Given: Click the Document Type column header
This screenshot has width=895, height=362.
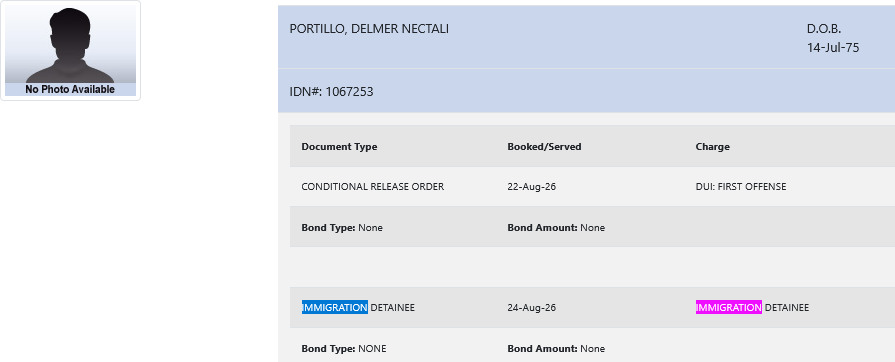Looking at the screenshot, I should tap(339, 147).
